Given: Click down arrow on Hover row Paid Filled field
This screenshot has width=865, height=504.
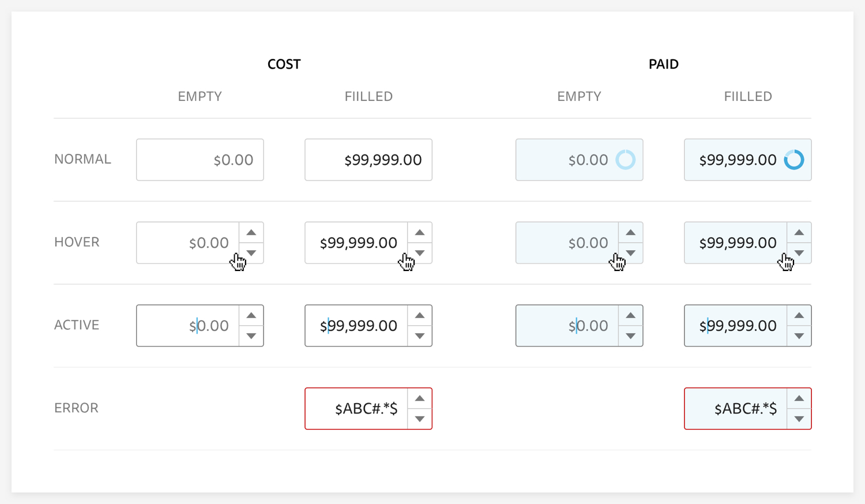Looking at the screenshot, I should click(799, 253).
